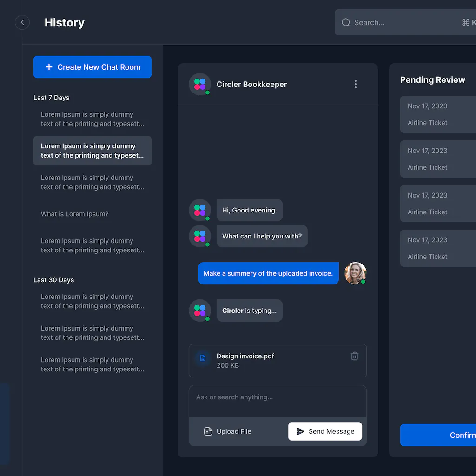Click the Circler avatar next to typing indicator
The height and width of the screenshot is (476, 476).
(200, 311)
